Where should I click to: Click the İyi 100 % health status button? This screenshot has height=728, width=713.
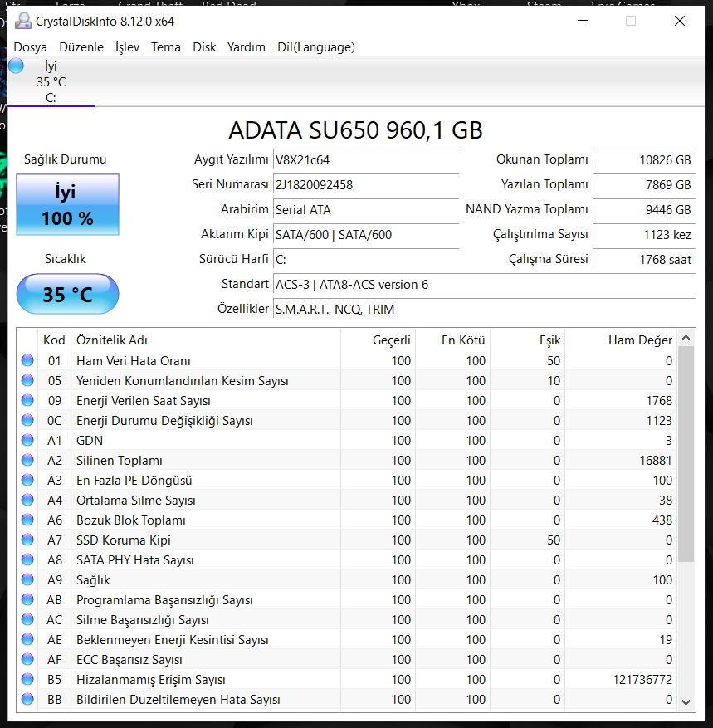point(68,205)
